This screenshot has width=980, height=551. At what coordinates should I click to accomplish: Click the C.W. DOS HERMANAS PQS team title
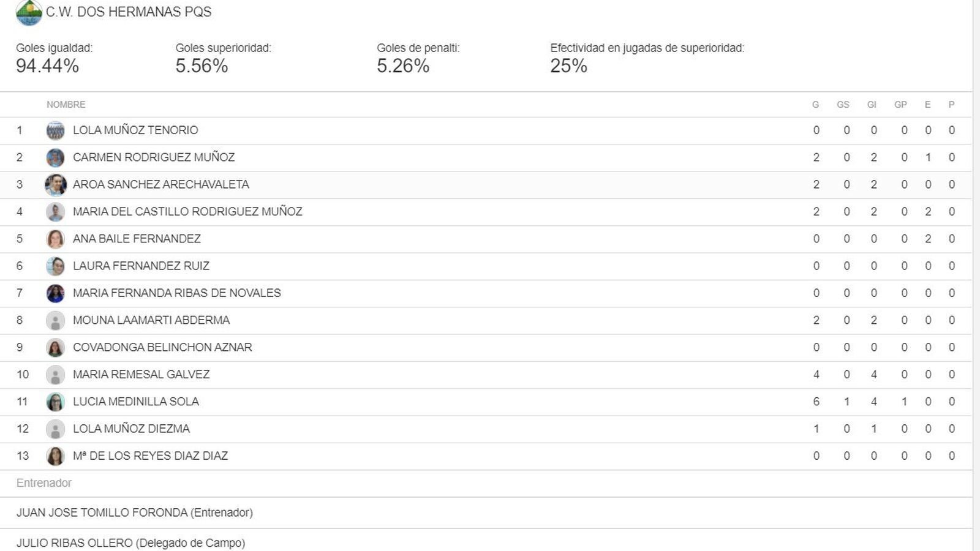coord(129,12)
